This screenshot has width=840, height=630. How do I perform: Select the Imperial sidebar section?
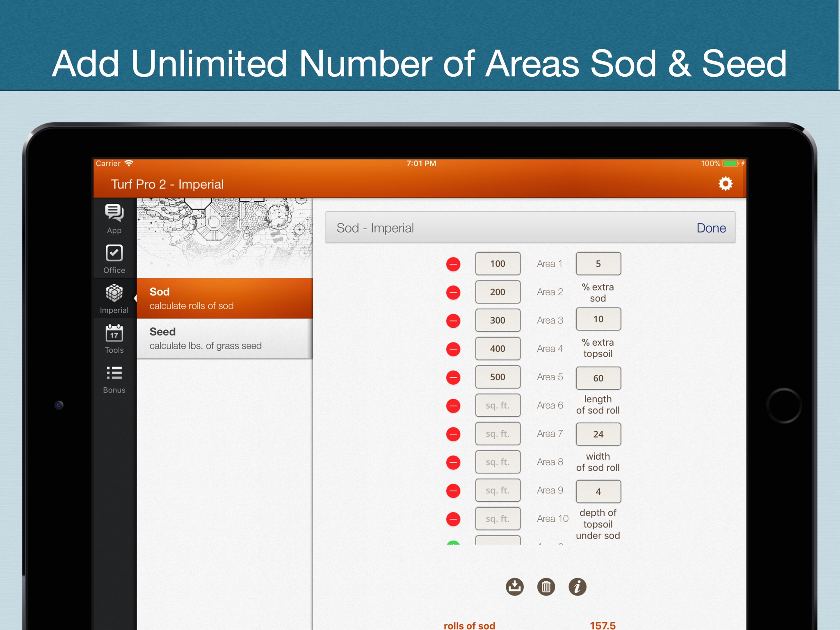tap(114, 299)
